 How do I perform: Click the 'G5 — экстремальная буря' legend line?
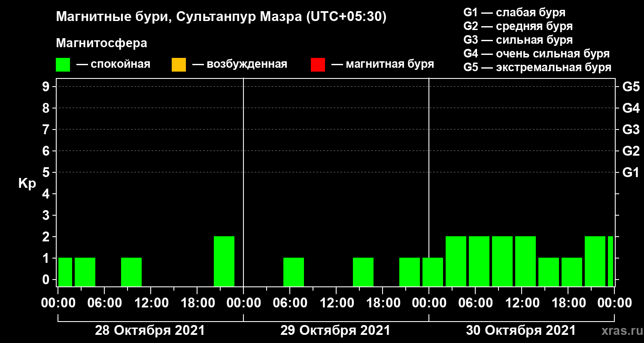pyautogui.click(x=538, y=68)
